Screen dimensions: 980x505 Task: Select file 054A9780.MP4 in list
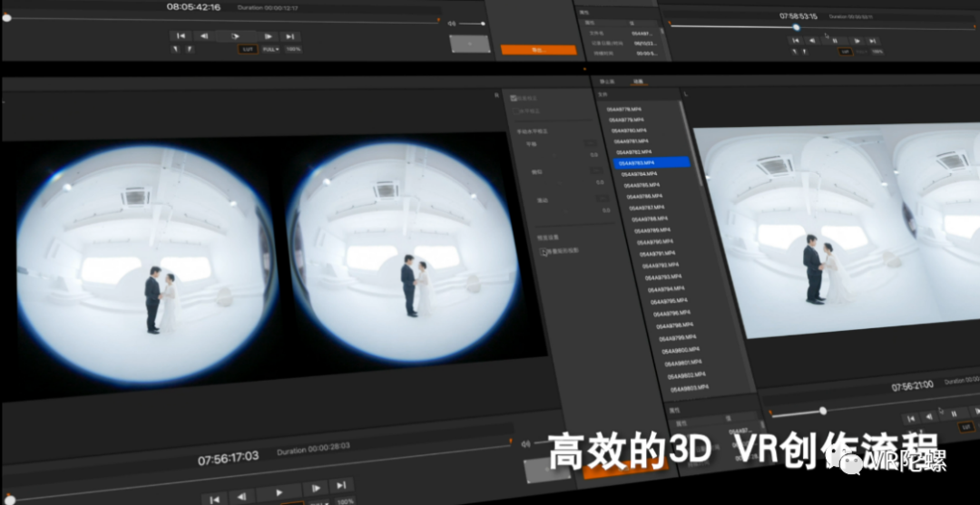pyautogui.click(x=630, y=131)
